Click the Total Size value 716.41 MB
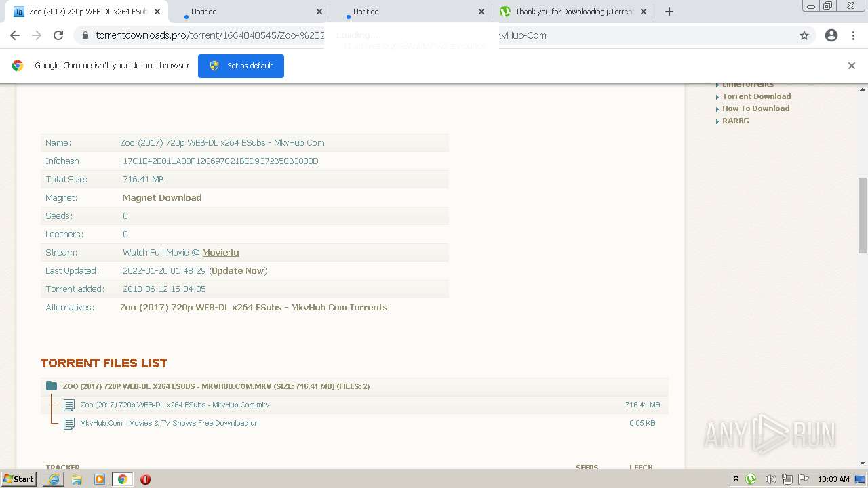The height and width of the screenshot is (488, 868). pos(143,180)
